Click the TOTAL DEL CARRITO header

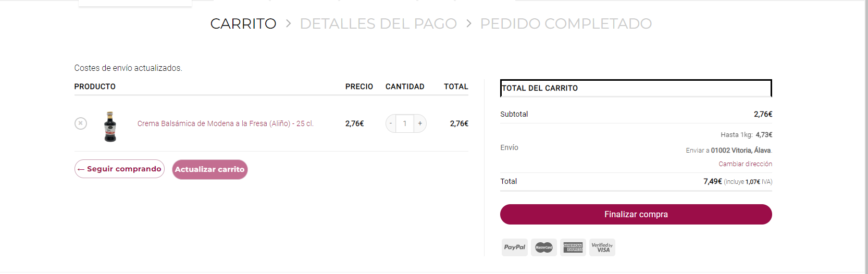point(540,88)
